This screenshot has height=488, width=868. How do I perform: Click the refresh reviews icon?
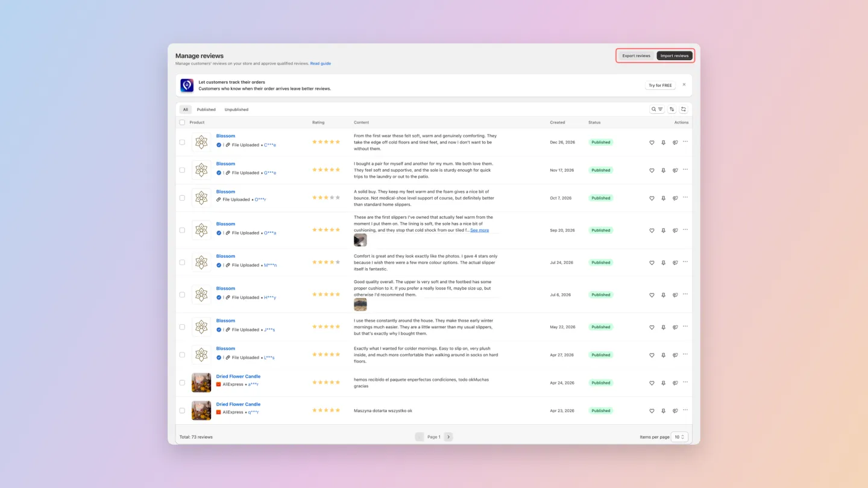(684, 110)
